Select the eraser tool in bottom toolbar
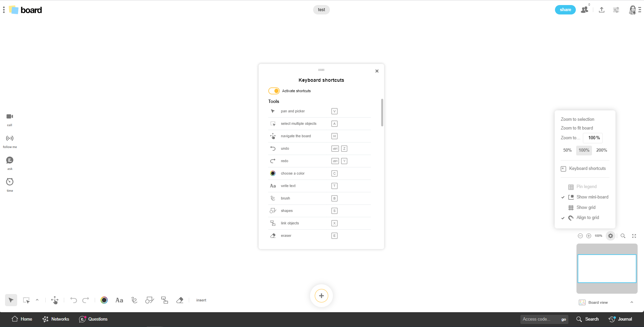The width and height of the screenshot is (644, 327). coord(180,300)
